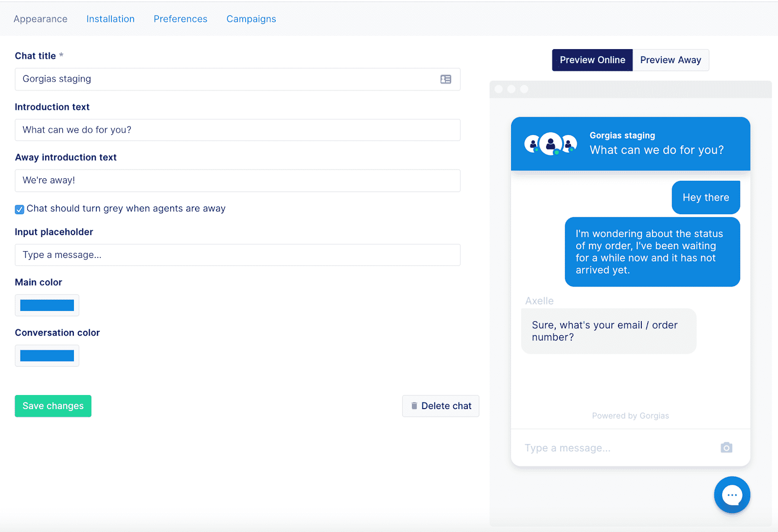Go to the Installation tab
Screen dimensions: 778x532
pyautogui.click(x=110, y=19)
